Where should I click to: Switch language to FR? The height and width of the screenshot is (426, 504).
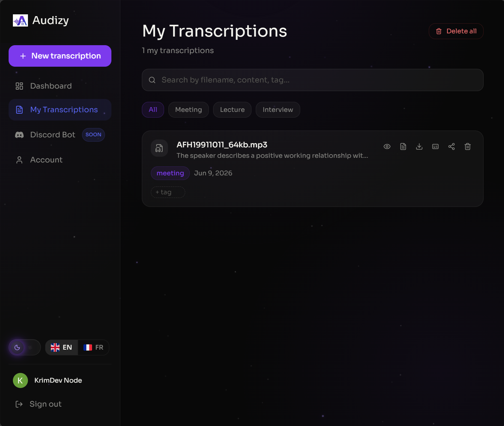coord(93,347)
